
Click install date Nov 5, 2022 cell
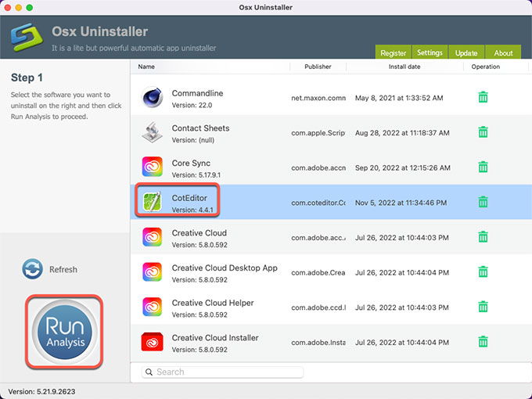401,203
